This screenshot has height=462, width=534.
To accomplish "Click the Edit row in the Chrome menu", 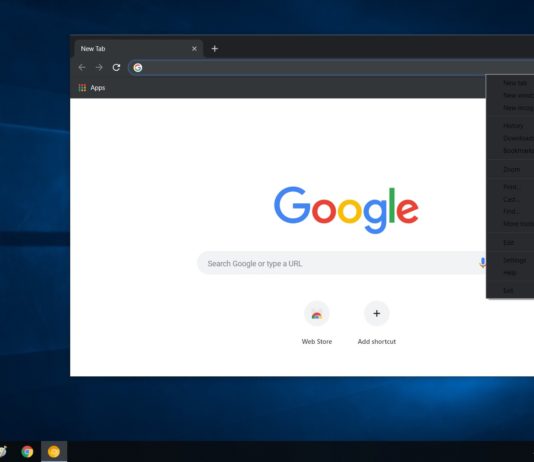I will pos(510,243).
